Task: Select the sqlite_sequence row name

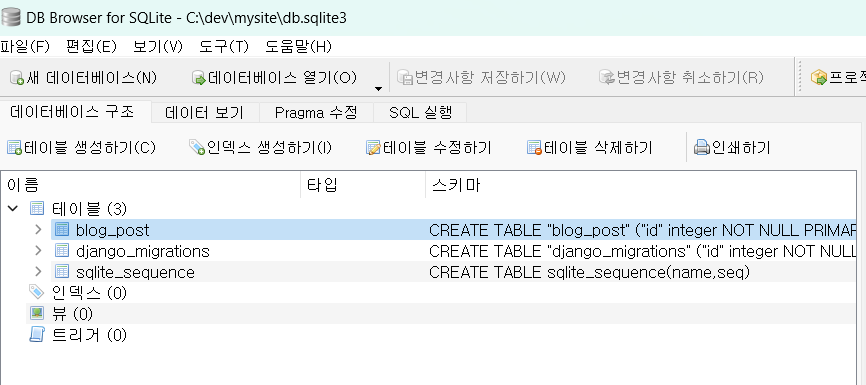Action: pyautogui.click(x=135, y=272)
